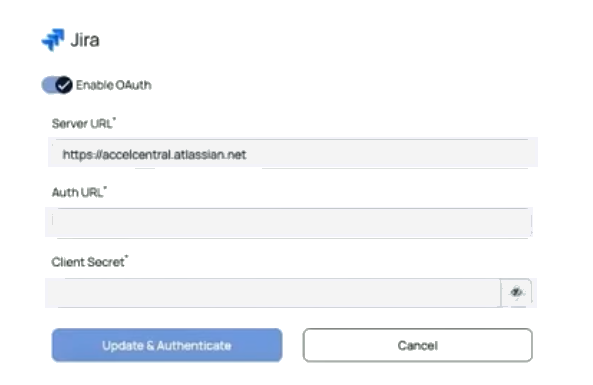Click the required asterisk beside Server URL
This screenshot has height=385, width=593.
tap(114, 120)
